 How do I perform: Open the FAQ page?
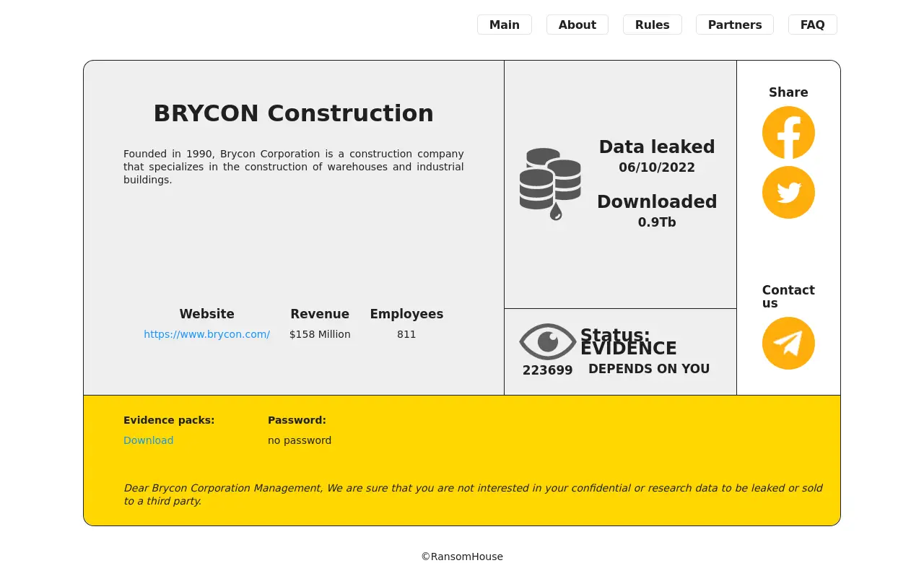point(812,25)
